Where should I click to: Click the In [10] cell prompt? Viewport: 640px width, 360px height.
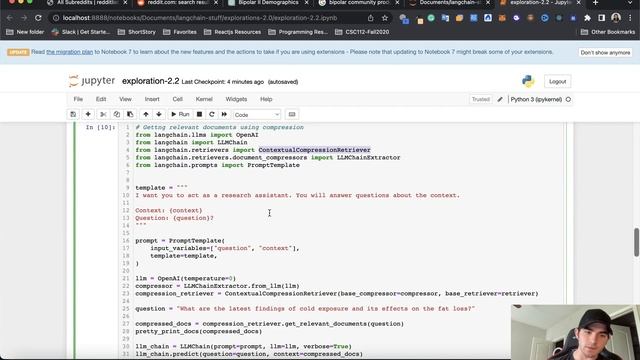[x=100, y=127]
